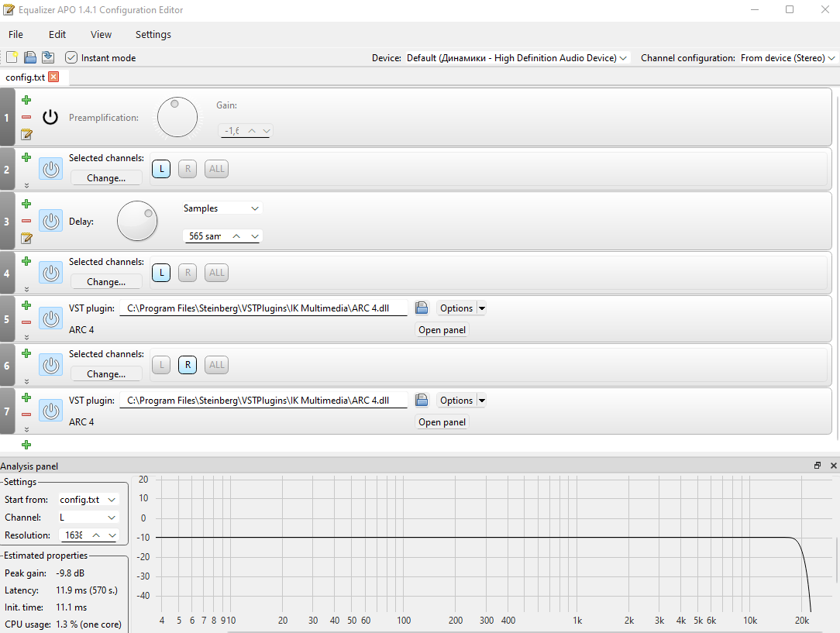Open the analysis Channel dropdown
This screenshot has height=633, width=840.
point(88,517)
